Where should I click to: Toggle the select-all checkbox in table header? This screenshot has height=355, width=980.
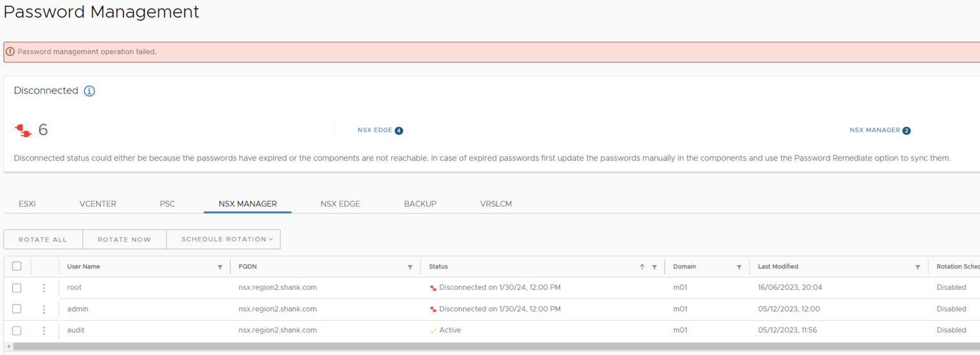tap(17, 266)
